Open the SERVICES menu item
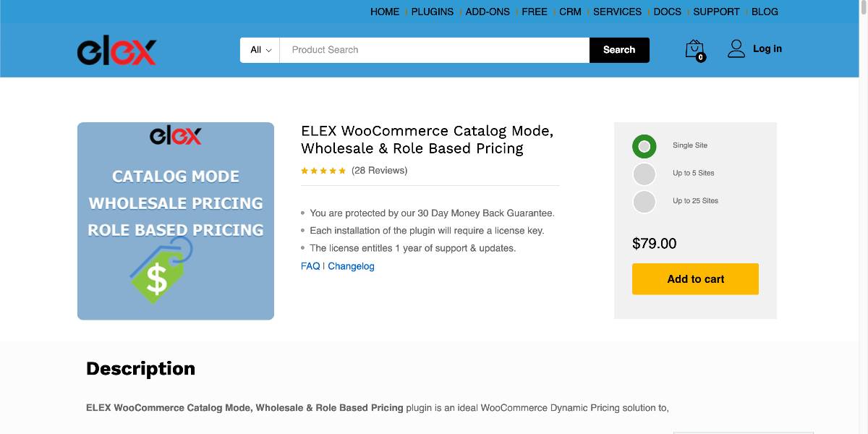The height and width of the screenshot is (434, 868). (618, 12)
